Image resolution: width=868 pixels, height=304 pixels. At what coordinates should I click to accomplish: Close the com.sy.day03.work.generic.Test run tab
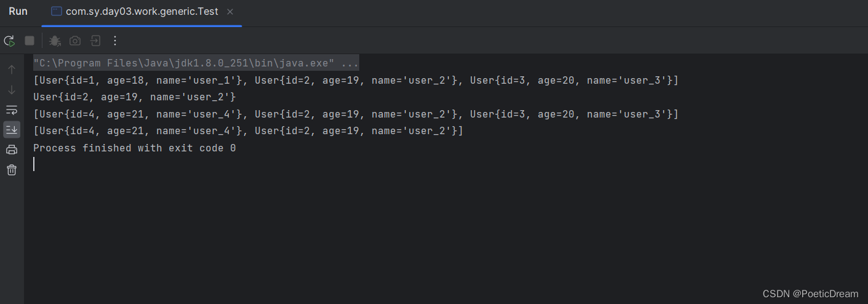tap(230, 12)
